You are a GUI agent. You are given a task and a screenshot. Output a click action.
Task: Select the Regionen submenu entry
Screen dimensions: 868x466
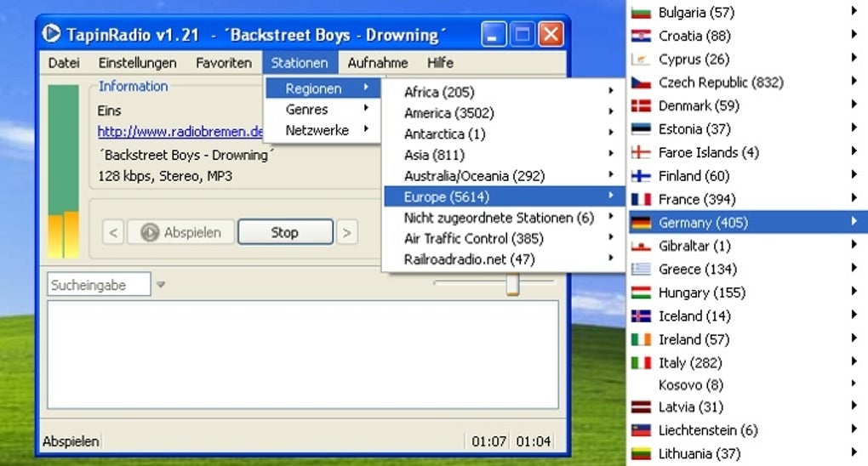tap(323, 88)
